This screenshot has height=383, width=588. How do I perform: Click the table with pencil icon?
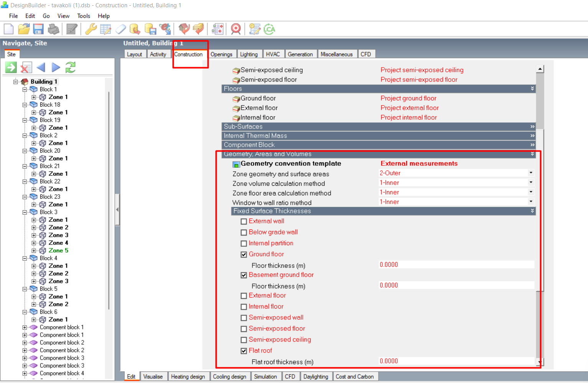pos(105,29)
